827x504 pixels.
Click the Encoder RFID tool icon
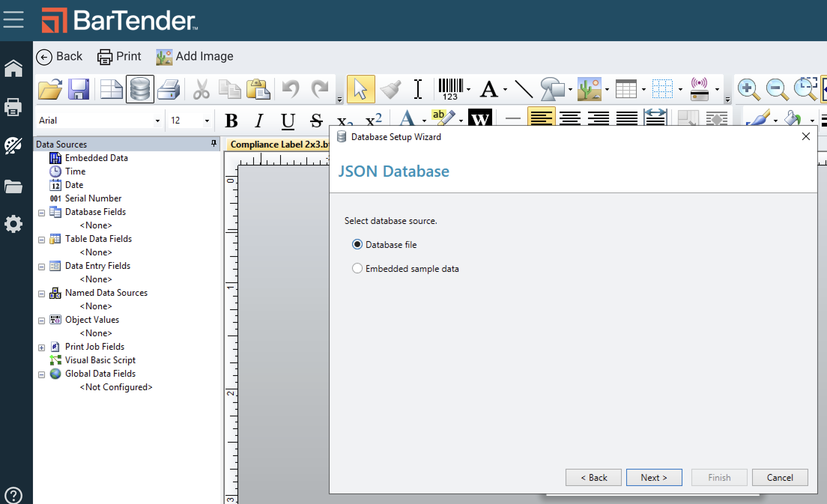(699, 89)
